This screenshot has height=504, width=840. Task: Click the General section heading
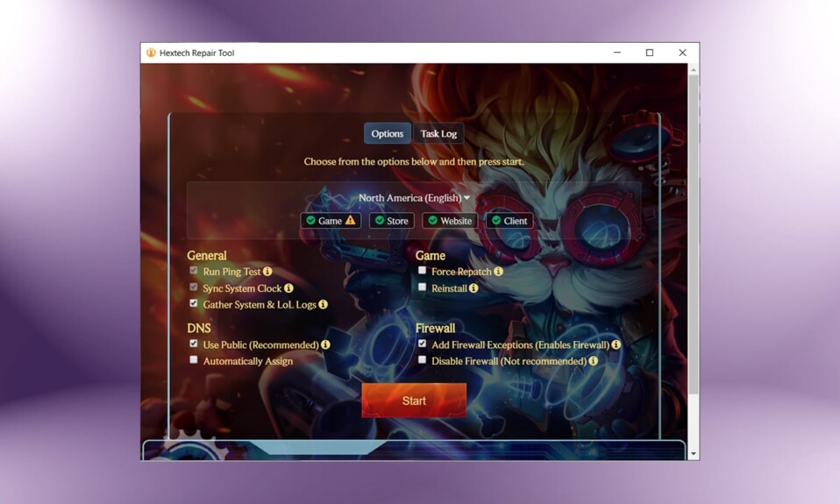point(207,255)
